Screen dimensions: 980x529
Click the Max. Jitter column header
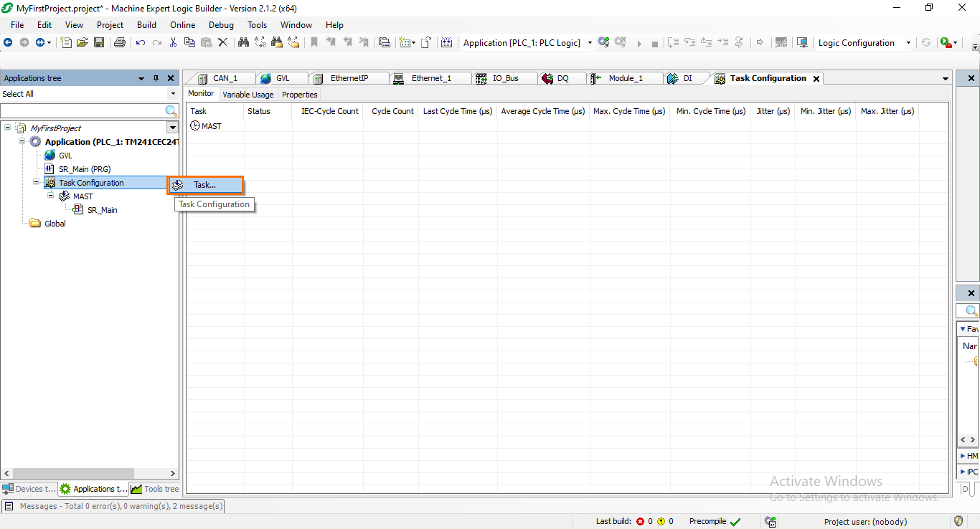(x=887, y=111)
